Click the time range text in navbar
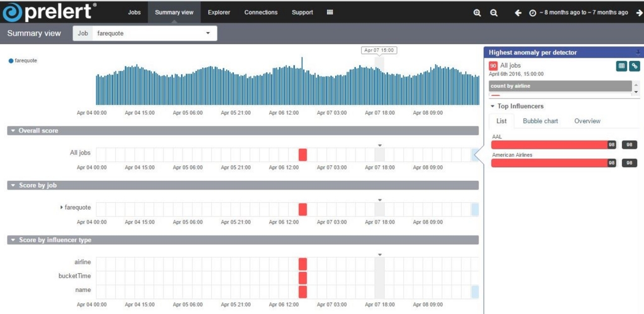The height and width of the screenshot is (314, 644). click(x=584, y=13)
